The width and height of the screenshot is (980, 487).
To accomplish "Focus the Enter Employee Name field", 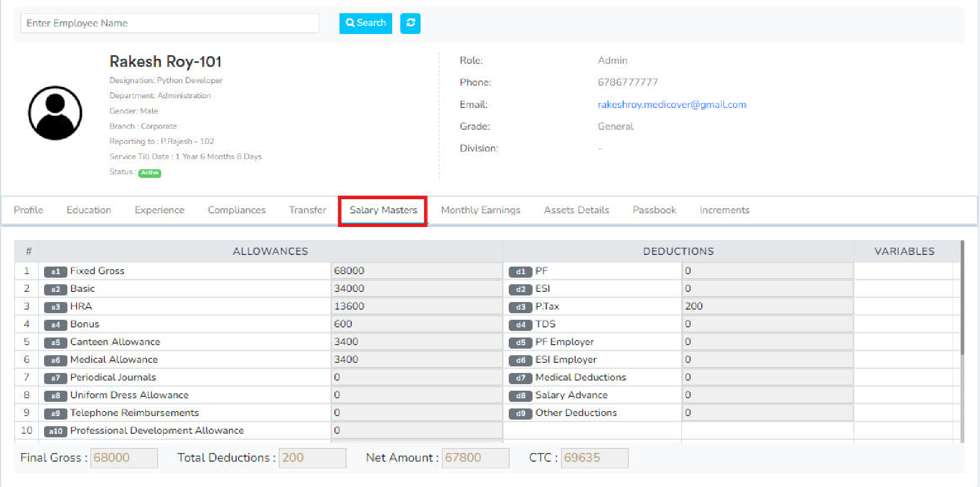I will pyautogui.click(x=170, y=23).
